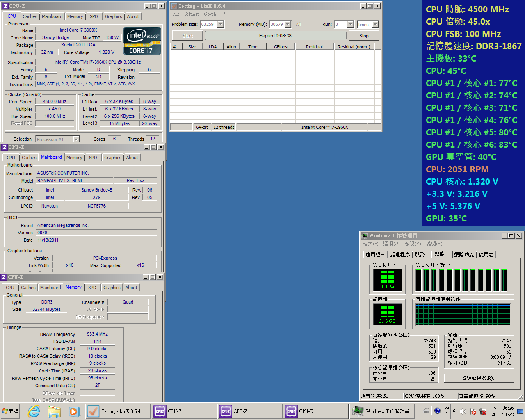This screenshot has width=525, height=420.
Task: Open the problem size dropdown in LinX
Action: (221, 24)
